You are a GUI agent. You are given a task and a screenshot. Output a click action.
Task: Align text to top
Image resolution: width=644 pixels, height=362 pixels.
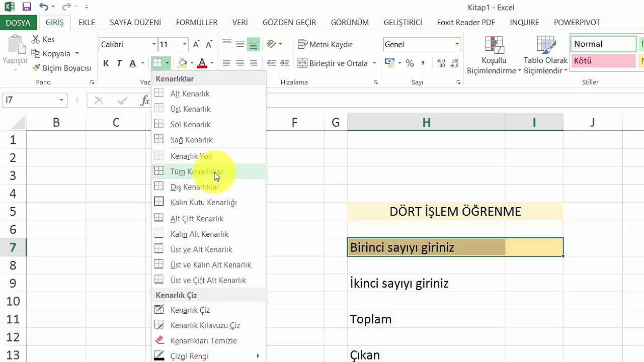(227, 44)
